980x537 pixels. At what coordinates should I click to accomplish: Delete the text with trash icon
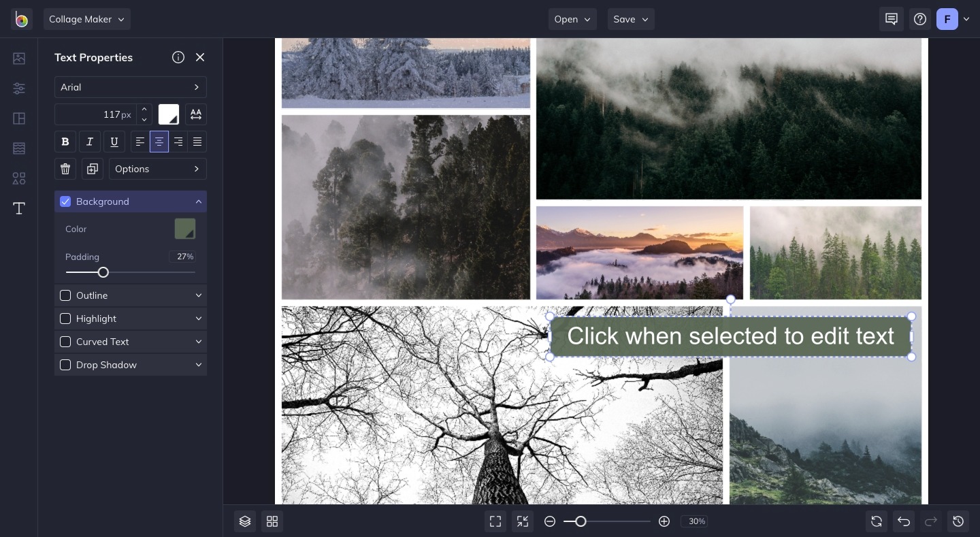65,169
